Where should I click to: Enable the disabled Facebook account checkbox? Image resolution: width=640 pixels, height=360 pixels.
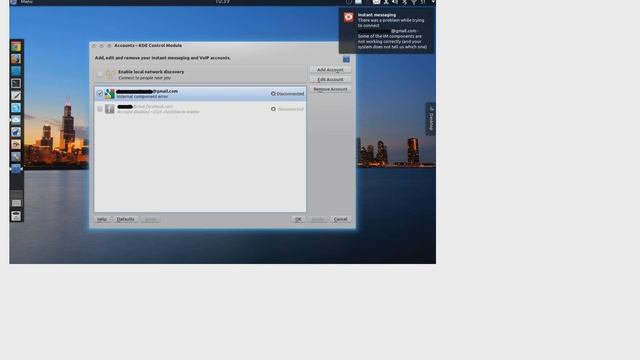(100, 109)
